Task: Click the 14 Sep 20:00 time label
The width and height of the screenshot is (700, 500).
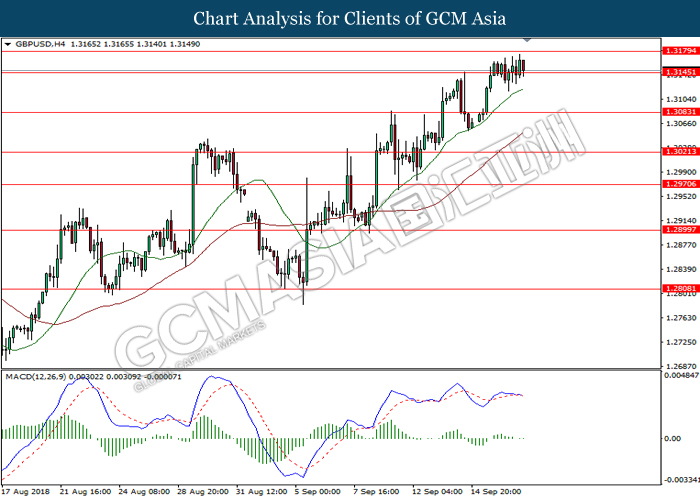Action: 496,492
